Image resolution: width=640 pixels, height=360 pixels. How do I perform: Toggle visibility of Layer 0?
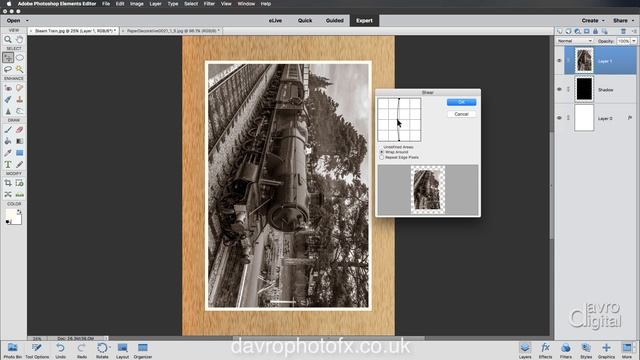[x=559, y=118]
